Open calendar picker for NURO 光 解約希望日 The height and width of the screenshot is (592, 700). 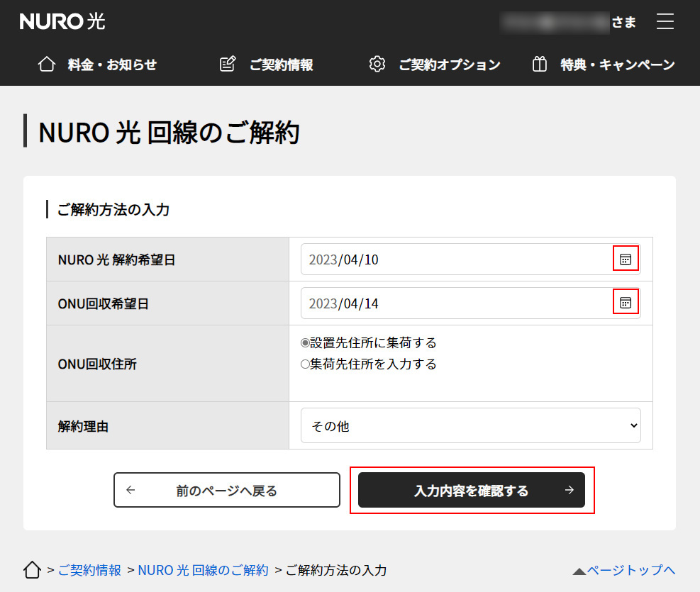point(625,259)
